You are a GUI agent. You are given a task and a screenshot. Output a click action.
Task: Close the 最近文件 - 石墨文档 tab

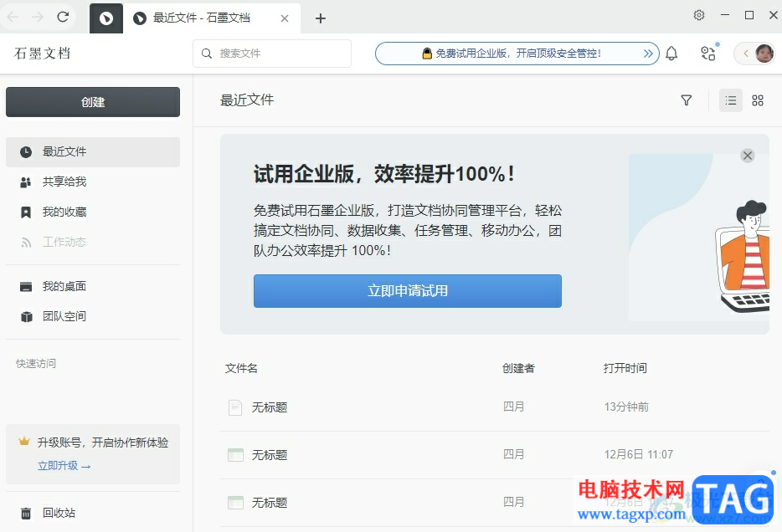[285, 18]
